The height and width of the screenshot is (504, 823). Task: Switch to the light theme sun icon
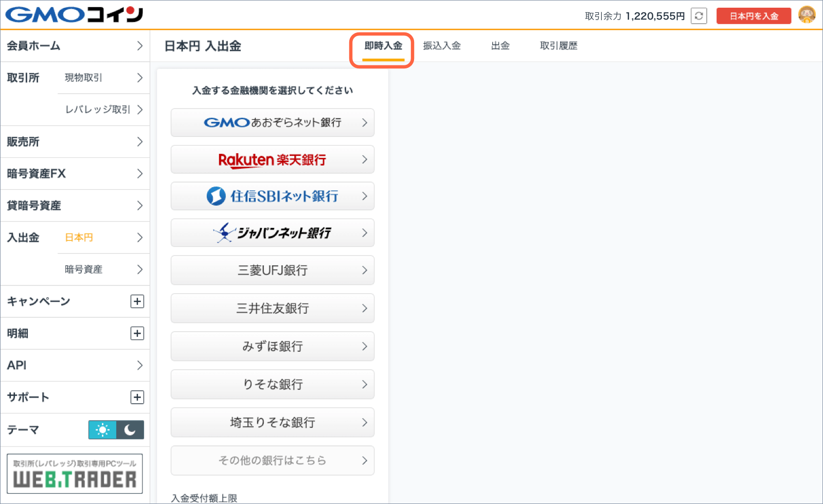pos(102,430)
